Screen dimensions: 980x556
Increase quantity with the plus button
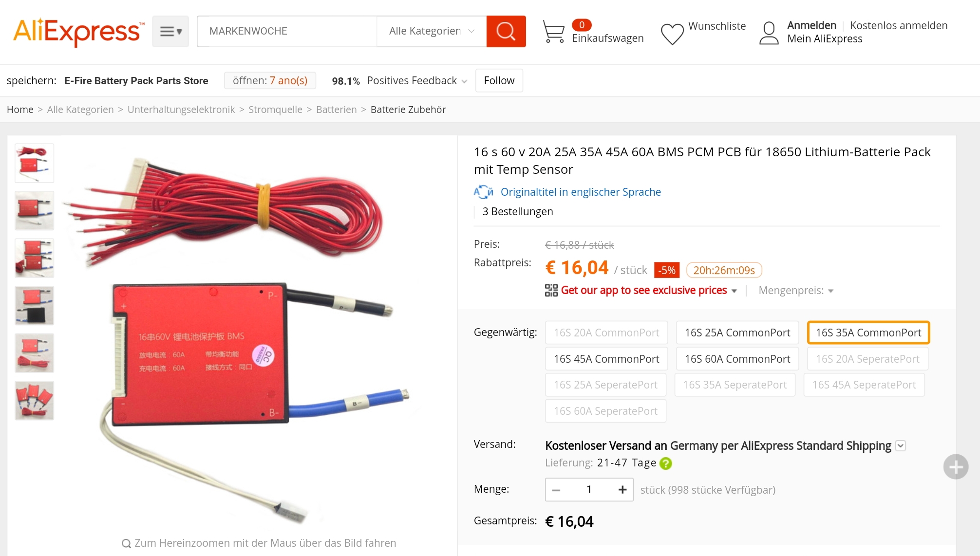pos(622,489)
